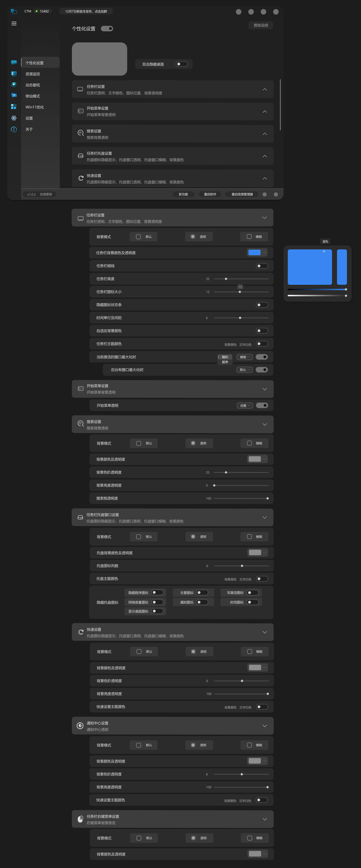Open 资源监控 in the sidebar menu
Image resolution: width=361 pixels, height=868 pixels.
[x=33, y=74]
